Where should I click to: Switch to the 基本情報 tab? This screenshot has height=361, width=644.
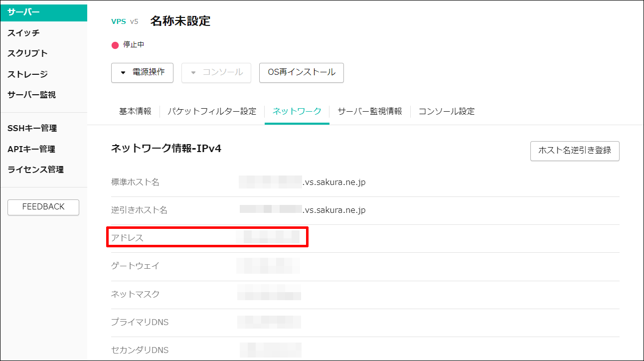point(135,111)
